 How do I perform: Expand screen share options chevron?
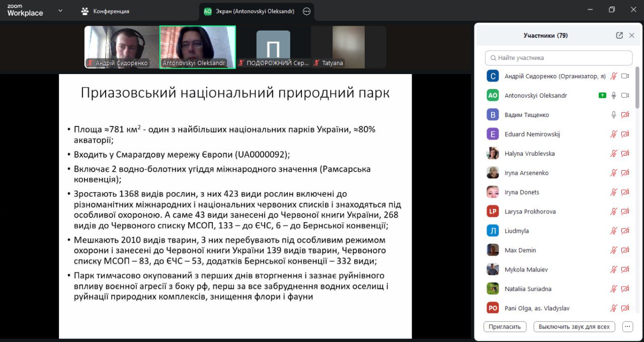click(x=306, y=11)
